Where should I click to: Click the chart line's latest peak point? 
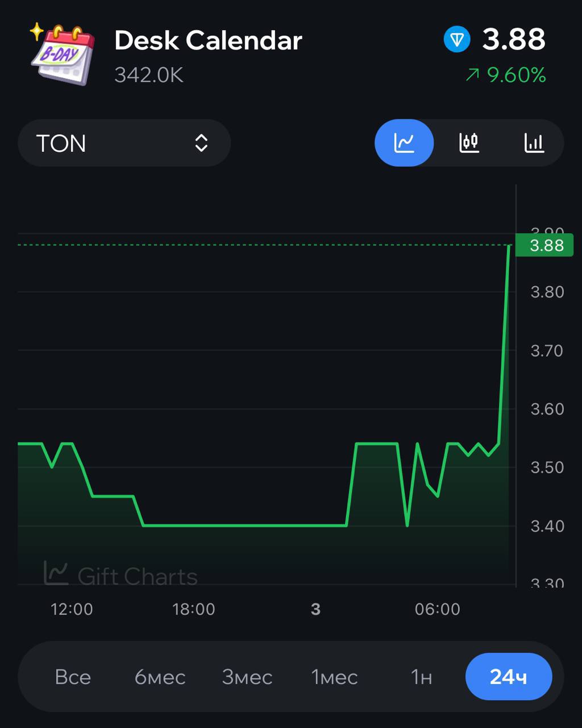tap(509, 246)
